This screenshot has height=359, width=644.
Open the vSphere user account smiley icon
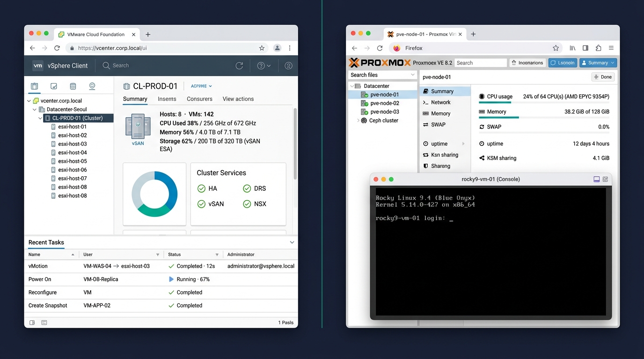288,66
